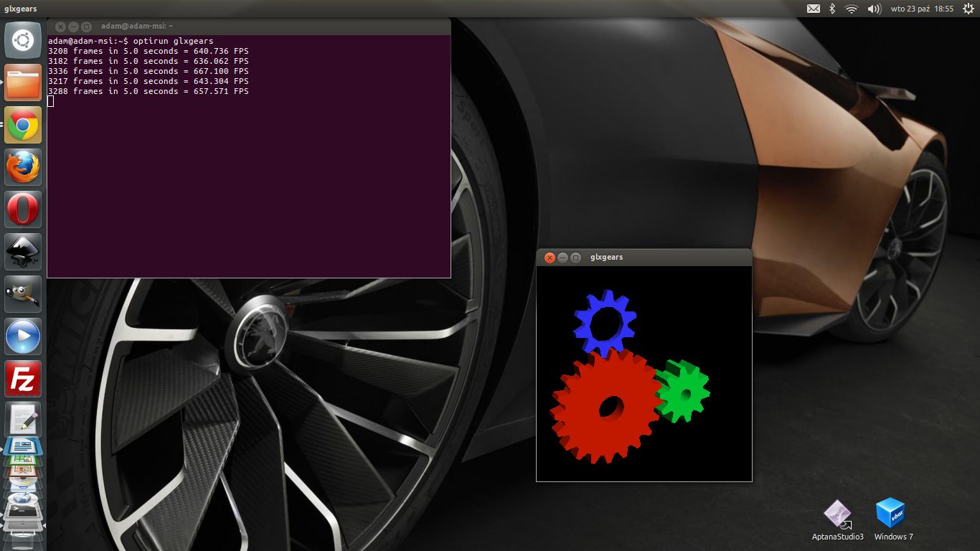Maximize the glxgears window
Image resolution: width=980 pixels, height=551 pixels.
point(575,258)
